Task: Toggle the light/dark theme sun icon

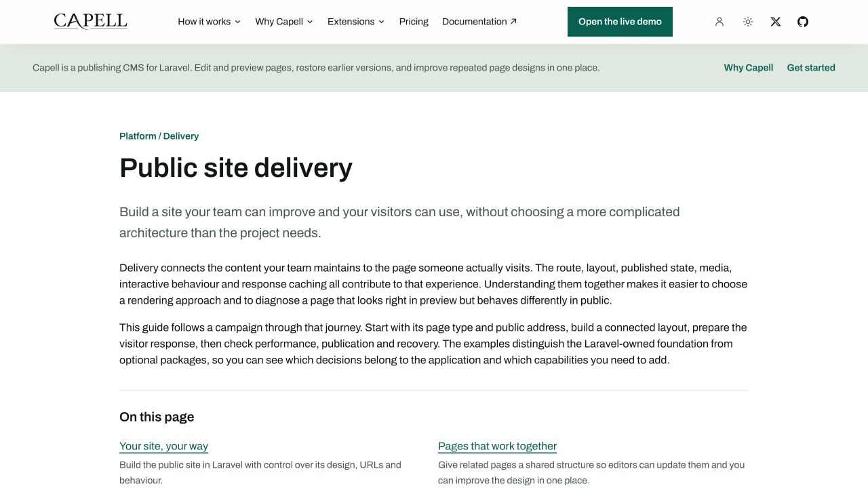Action: point(748,22)
